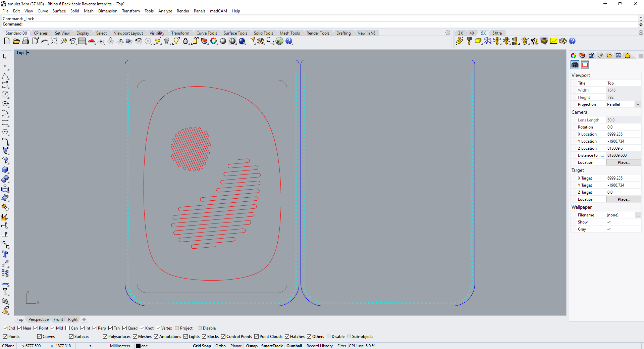Click the yellow envelope icon in madCAM toolbar
The height and width of the screenshot is (349, 644).
coord(553,41)
